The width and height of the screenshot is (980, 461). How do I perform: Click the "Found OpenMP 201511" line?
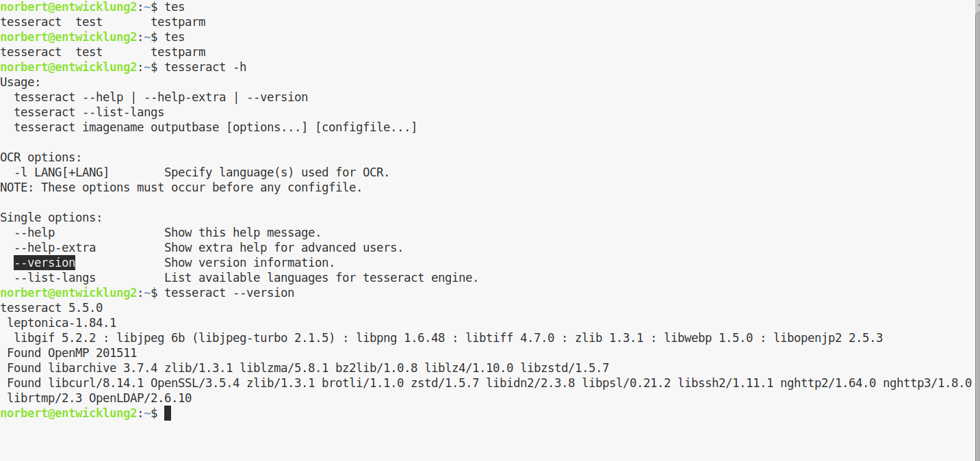[x=72, y=353]
